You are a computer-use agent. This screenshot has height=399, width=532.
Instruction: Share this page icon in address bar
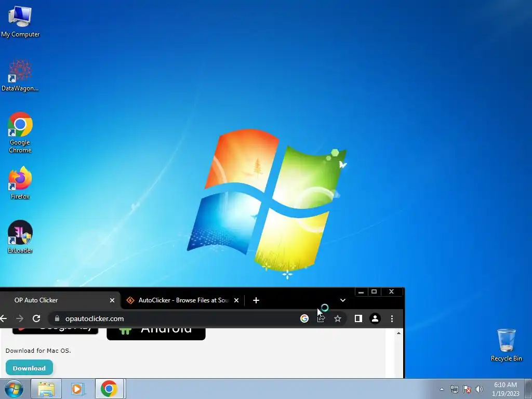[x=321, y=318]
